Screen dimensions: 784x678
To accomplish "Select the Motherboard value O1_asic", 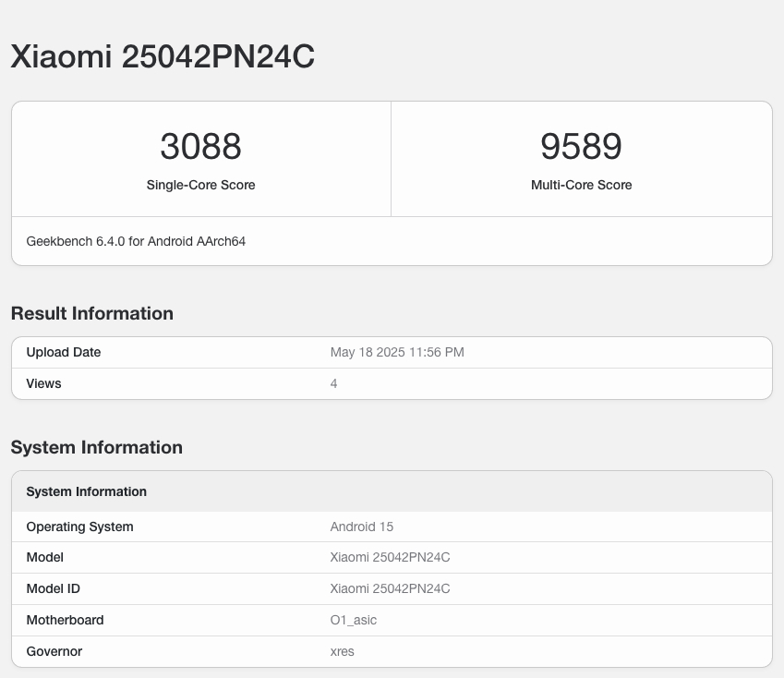I will [353, 620].
